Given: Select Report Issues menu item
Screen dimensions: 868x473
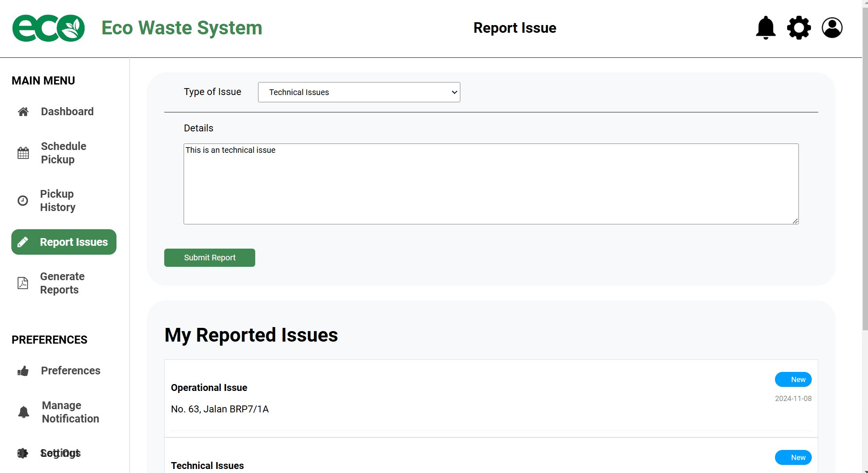Looking at the screenshot, I should point(64,242).
